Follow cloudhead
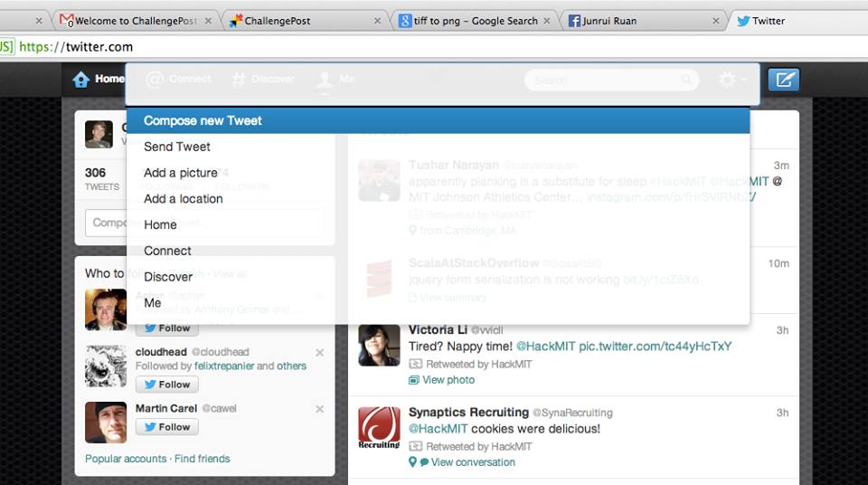This screenshot has height=485, width=868. 167,385
